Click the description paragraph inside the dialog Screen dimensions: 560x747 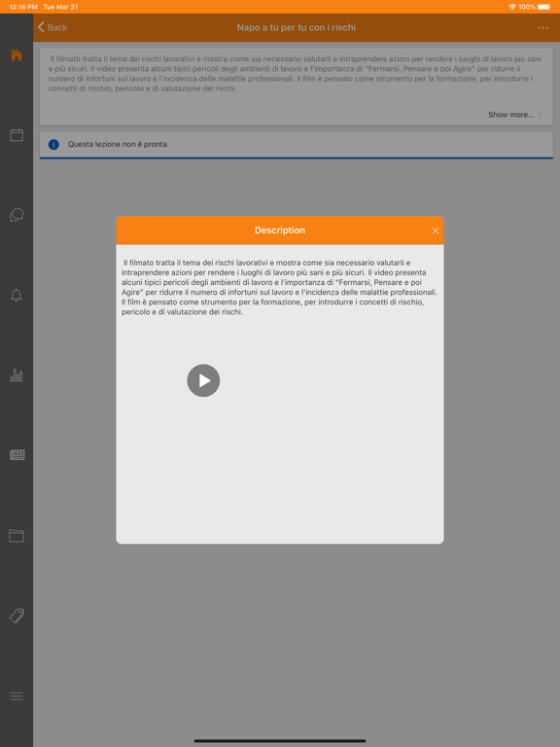279,287
